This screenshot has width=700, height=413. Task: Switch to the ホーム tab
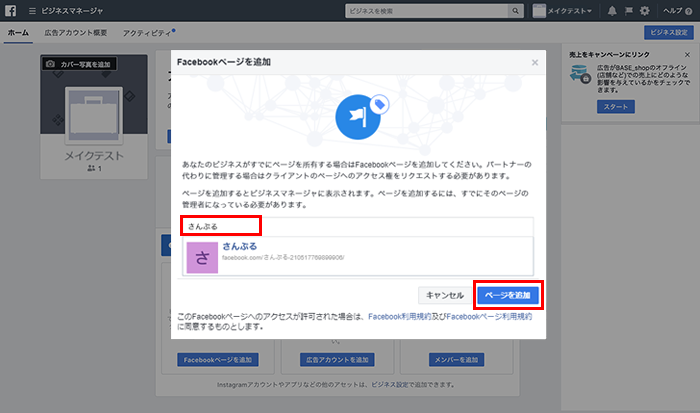pyautogui.click(x=18, y=33)
